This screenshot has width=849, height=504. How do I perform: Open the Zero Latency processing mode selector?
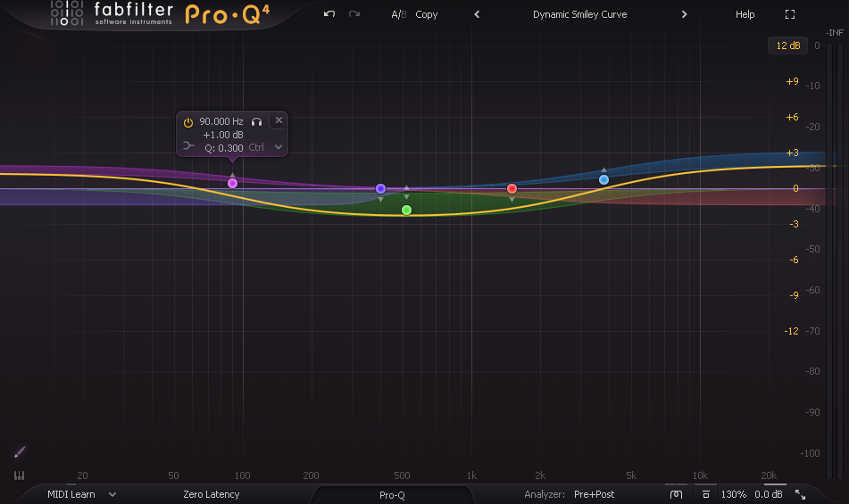212,494
